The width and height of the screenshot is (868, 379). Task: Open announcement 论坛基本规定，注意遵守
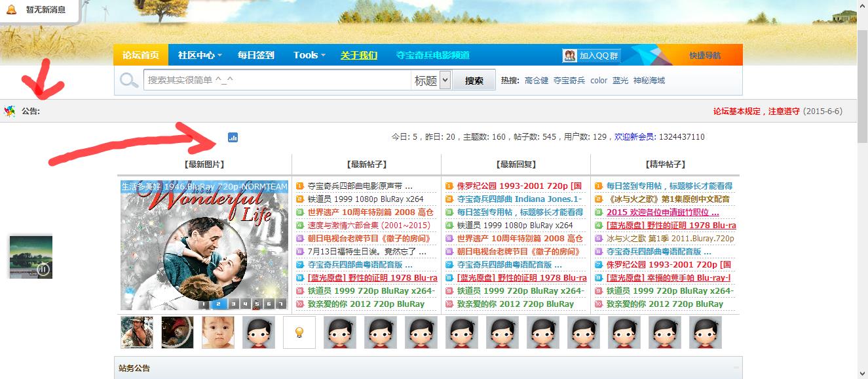(x=757, y=111)
